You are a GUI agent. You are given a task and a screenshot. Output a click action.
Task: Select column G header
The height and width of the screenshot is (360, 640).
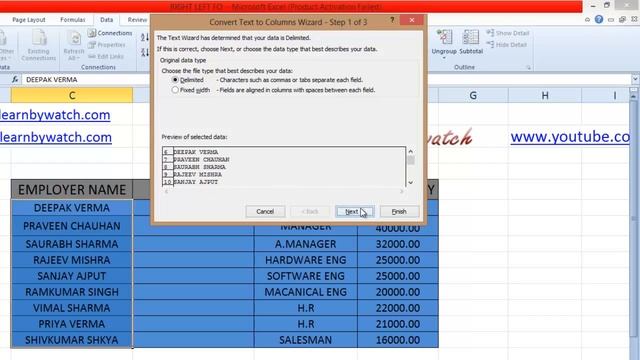coord(473,96)
